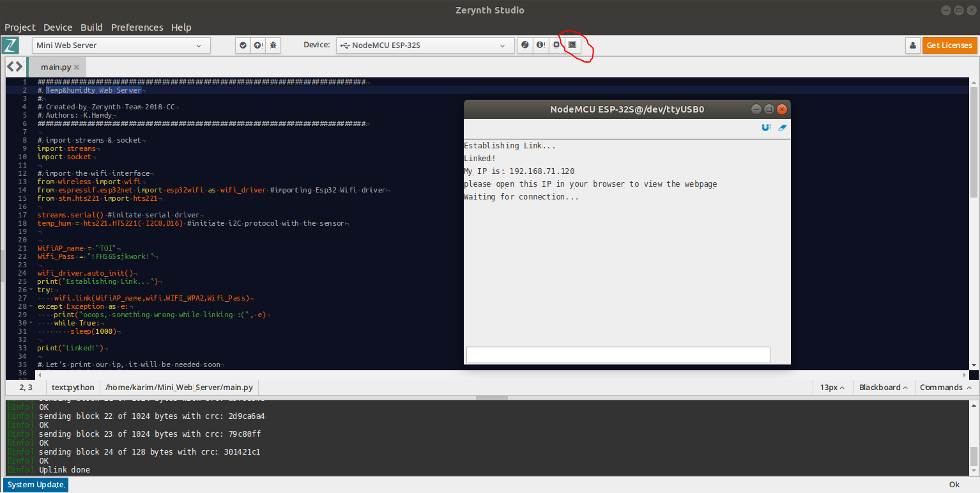Screen dimensions: 980x493
Task: Register the device using the chip icon
Action: (x=555, y=45)
